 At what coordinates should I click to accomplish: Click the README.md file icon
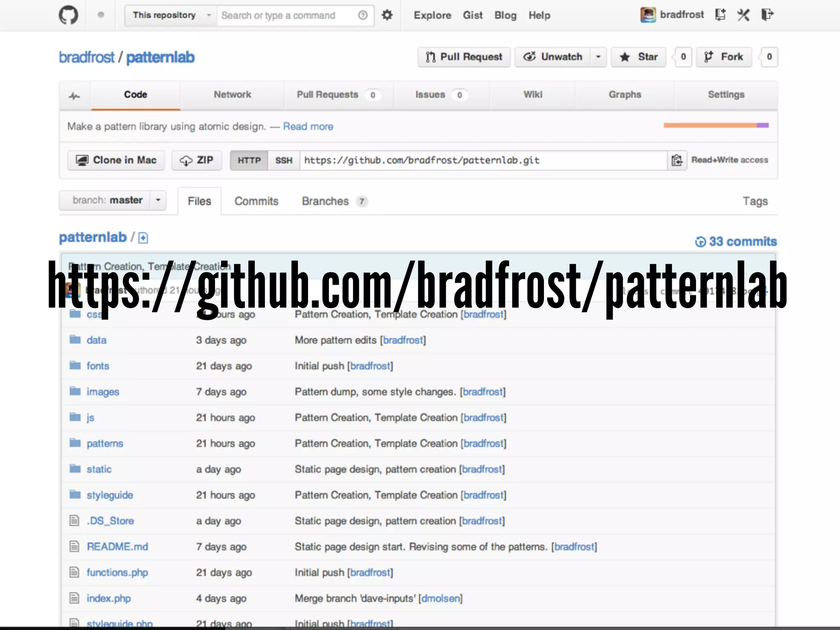point(74,546)
